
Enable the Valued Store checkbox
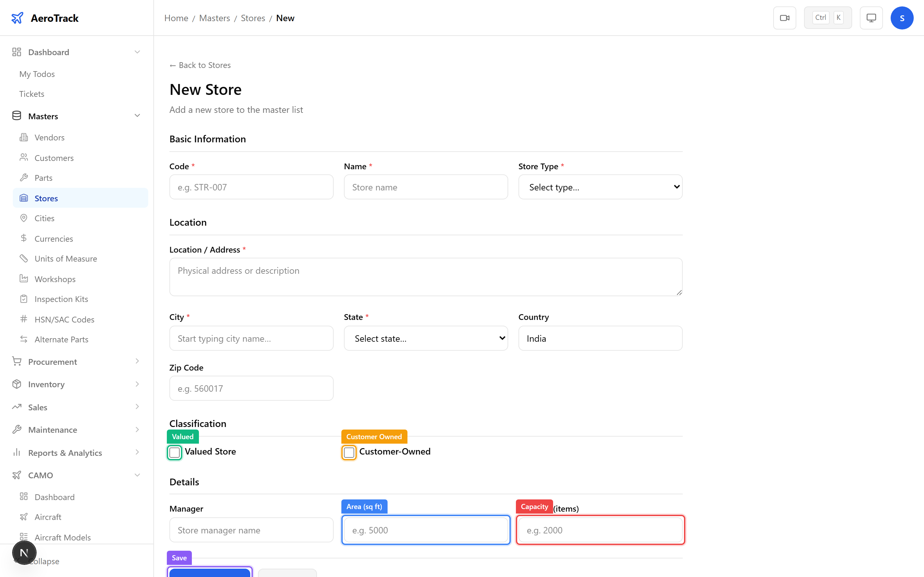pos(175,453)
